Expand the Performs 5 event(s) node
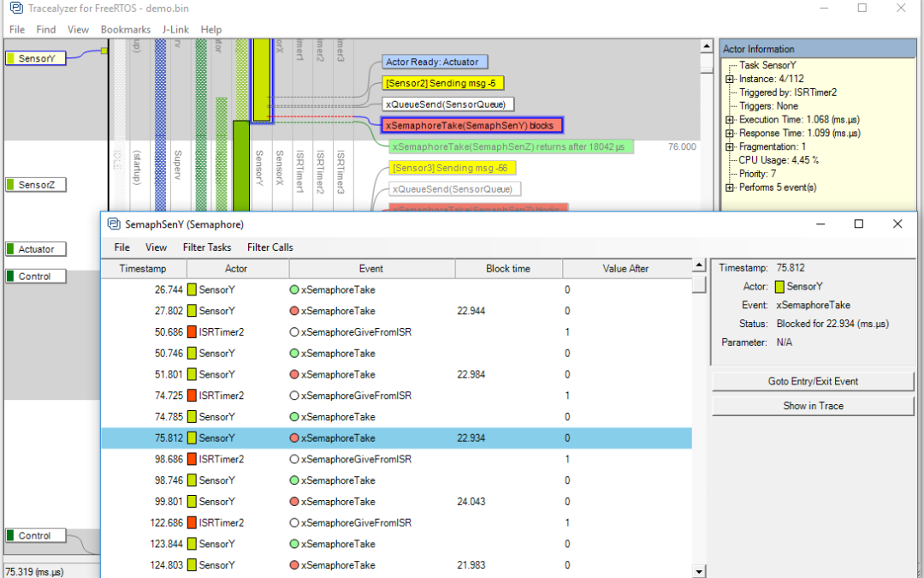The width and height of the screenshot is (924, 578). [730, 188]
